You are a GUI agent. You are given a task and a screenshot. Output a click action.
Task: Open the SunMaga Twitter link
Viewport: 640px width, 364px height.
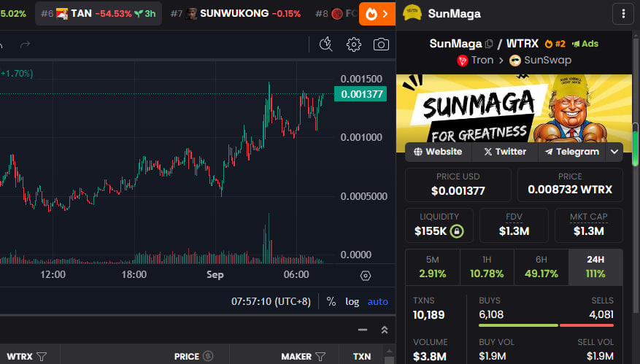(505, 152)
